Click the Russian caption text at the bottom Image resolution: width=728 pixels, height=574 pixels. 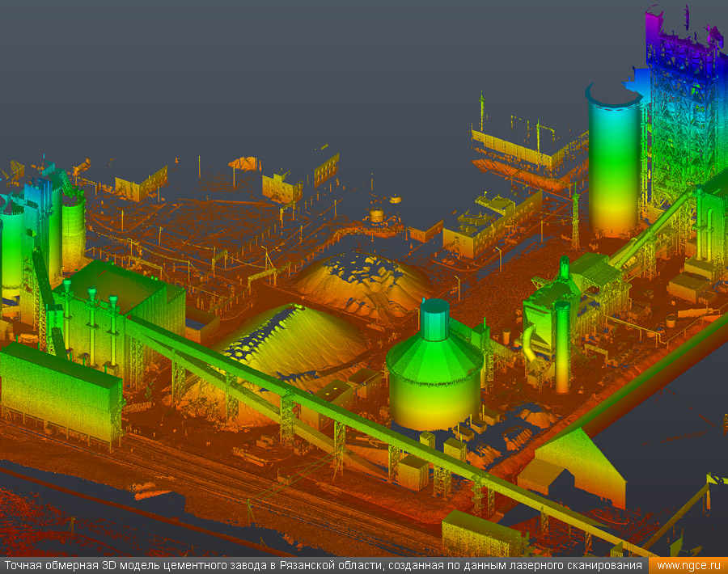324,566
